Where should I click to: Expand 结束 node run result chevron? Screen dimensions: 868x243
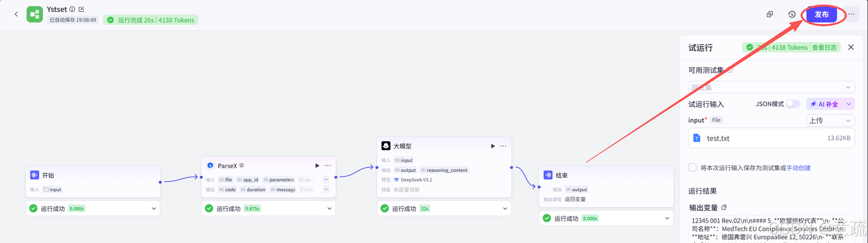pyautogui.click(x=667, y=218)
